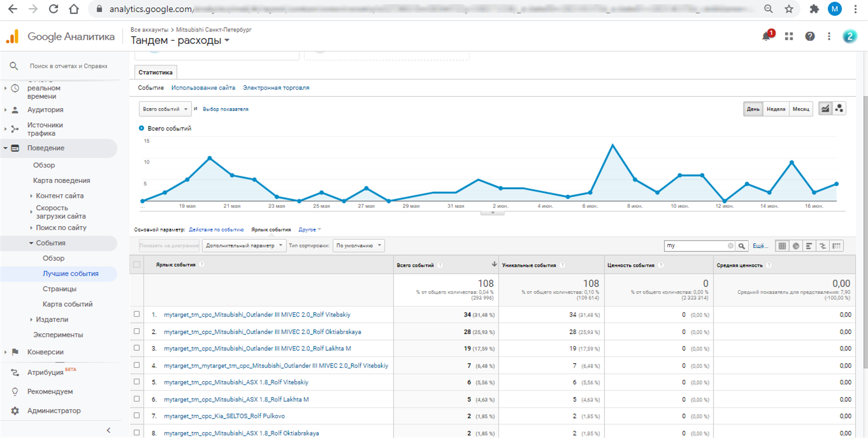Open the 'Всего событий' metric dropdown

(165, 109)
